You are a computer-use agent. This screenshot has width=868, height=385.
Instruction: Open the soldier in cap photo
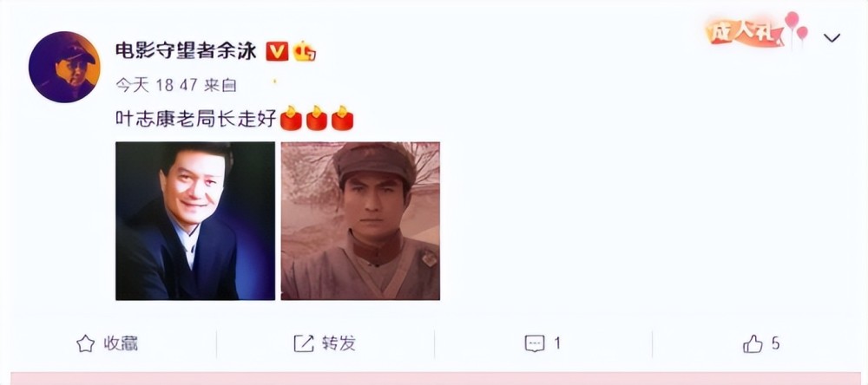pos(360,221)
